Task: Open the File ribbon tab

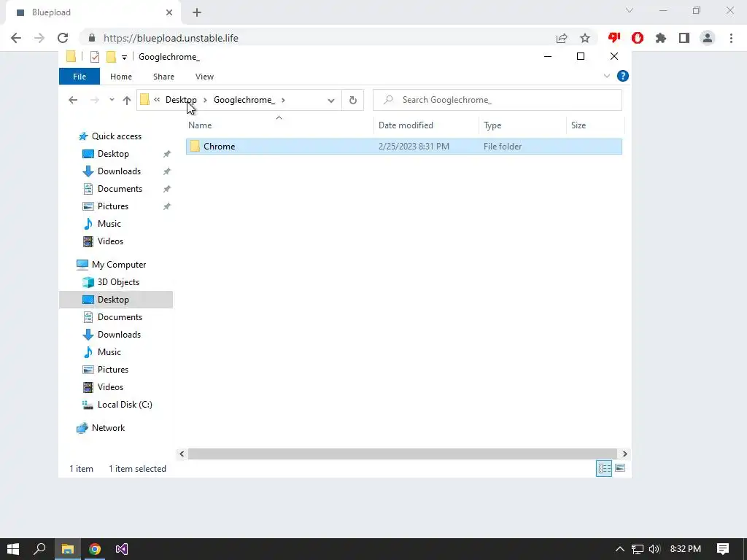Action: tap(80, 76)
